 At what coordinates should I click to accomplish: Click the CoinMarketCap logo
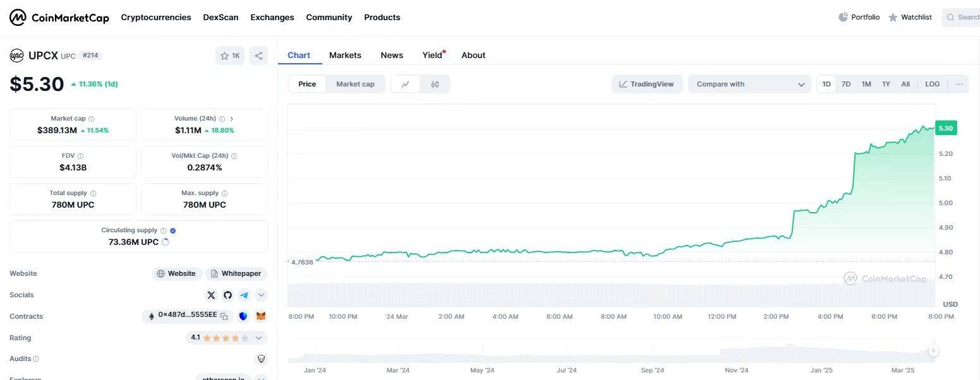59,17
